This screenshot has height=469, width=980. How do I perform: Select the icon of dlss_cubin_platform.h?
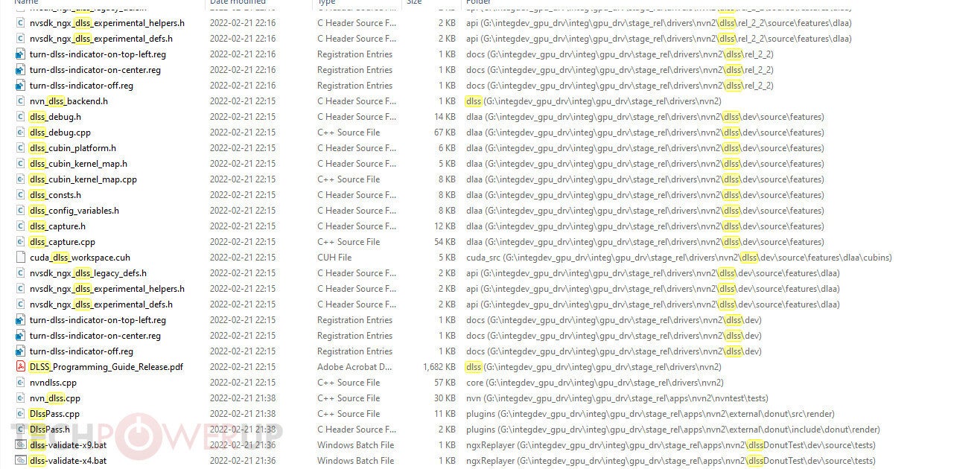(21, 148)
